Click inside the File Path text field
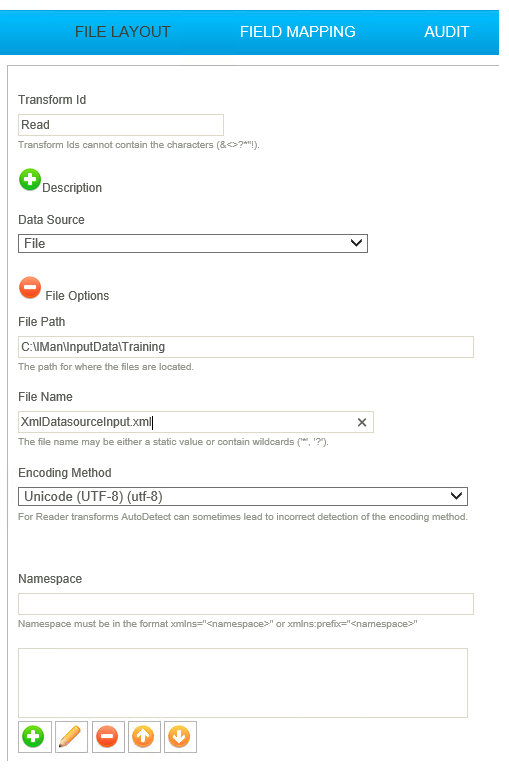 click(246, 347)
